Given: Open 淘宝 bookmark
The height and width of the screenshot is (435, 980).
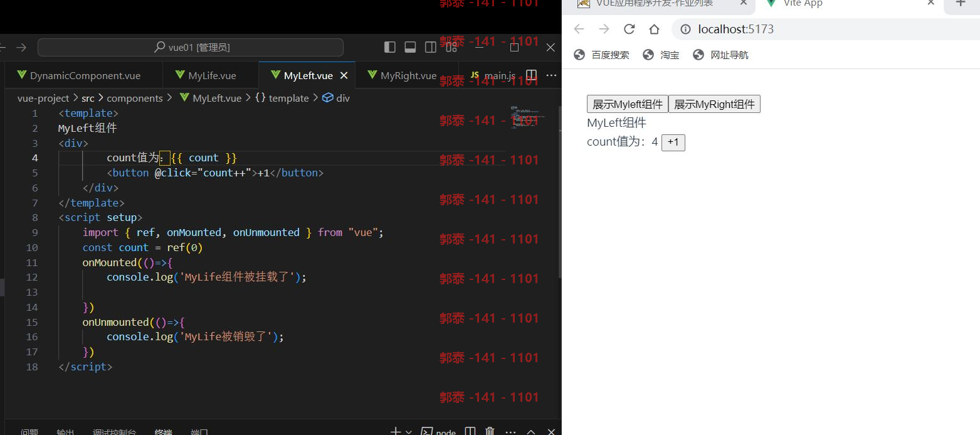Looking at the screenshot, I should (661, 55).
